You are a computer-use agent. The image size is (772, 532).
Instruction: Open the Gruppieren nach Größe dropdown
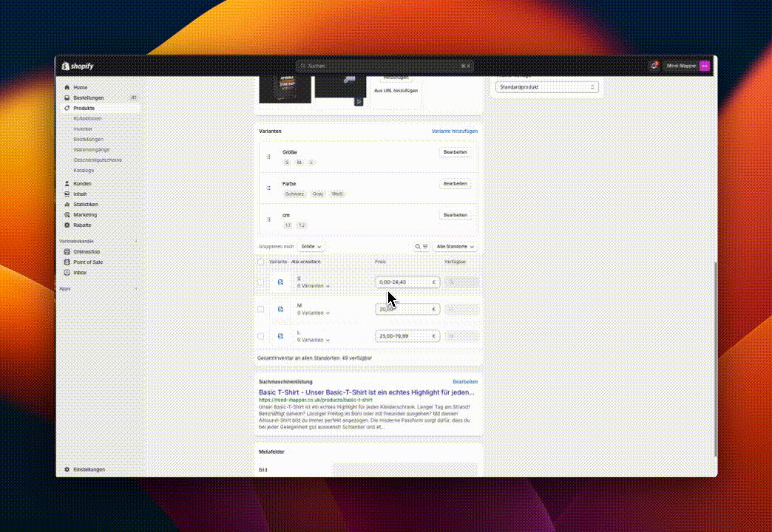(311, 247)
